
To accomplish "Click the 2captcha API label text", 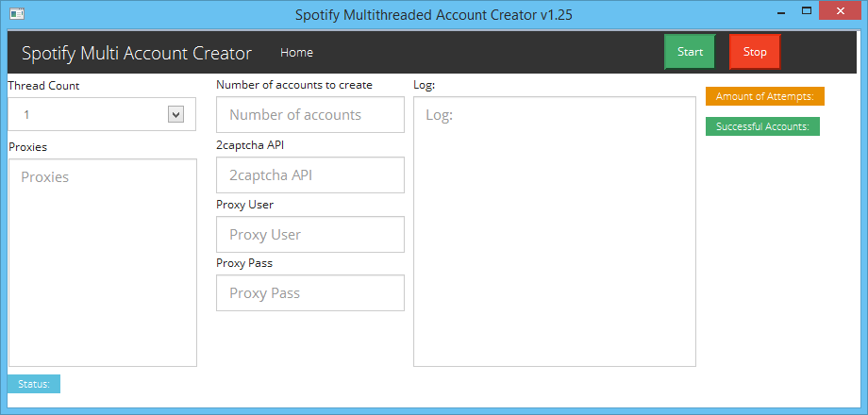I will (250, 145).
